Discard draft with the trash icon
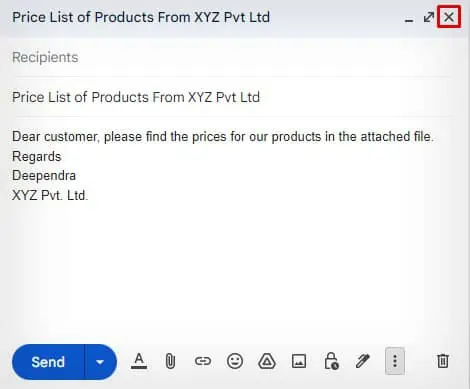The image size is (470, 389). pos(443,361)
